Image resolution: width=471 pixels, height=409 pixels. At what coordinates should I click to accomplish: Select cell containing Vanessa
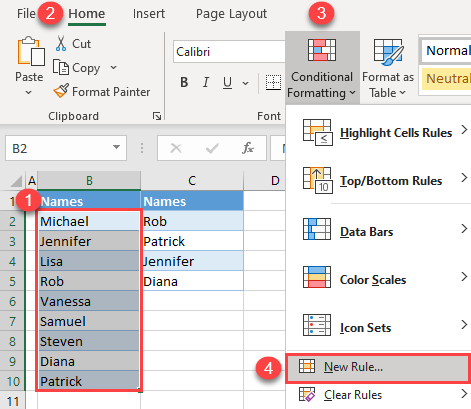pyautogui.click(x=89, y=301)
